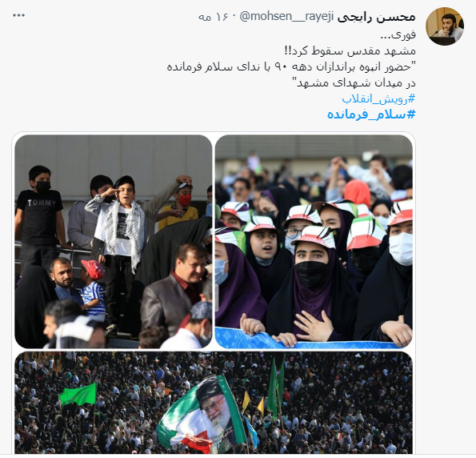Click the tweet's first line فوری...

[x=398, y=35]
